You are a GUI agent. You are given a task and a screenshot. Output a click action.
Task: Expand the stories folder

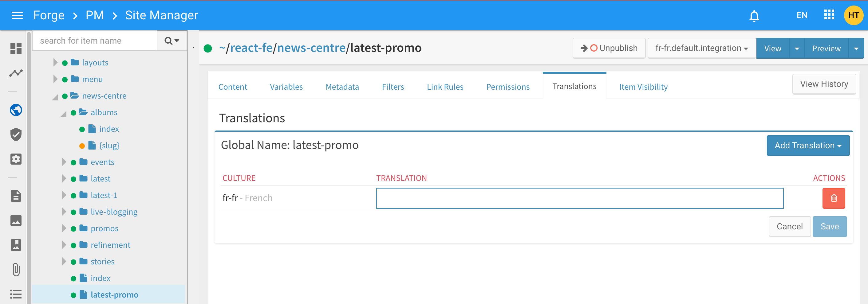click(x=64, y=261)
